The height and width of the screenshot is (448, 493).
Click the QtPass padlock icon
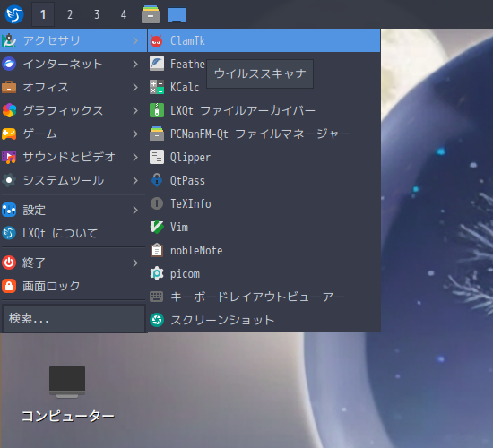[157, 180]
